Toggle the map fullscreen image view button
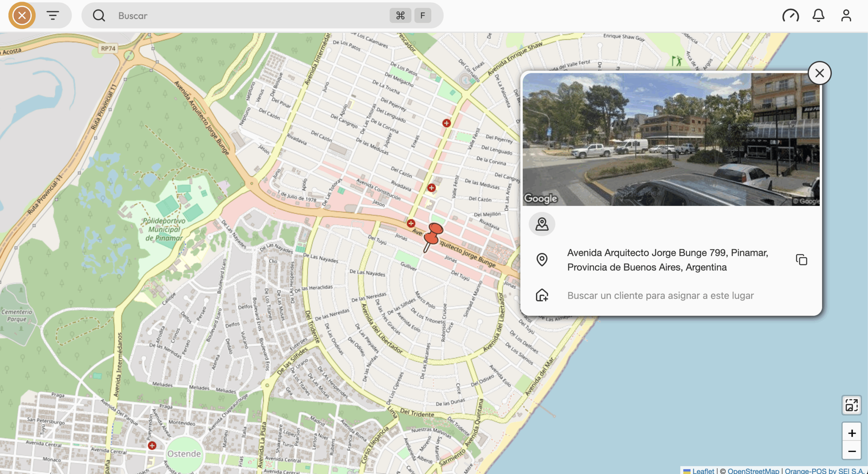868x474 pixels. click(x=851, y=405)
